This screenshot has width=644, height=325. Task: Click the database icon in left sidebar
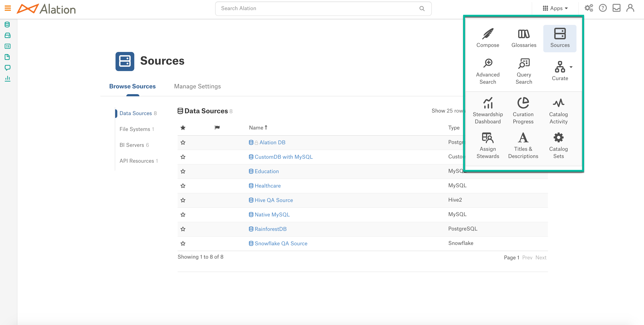(7, 25)
